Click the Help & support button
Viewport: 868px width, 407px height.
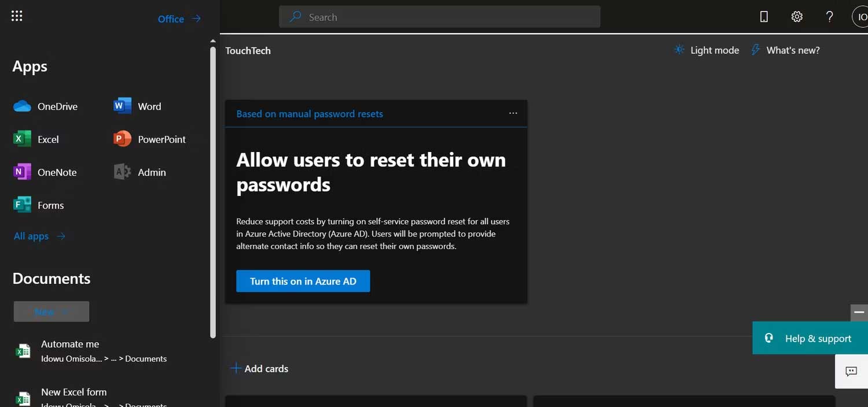pos(810,338)
